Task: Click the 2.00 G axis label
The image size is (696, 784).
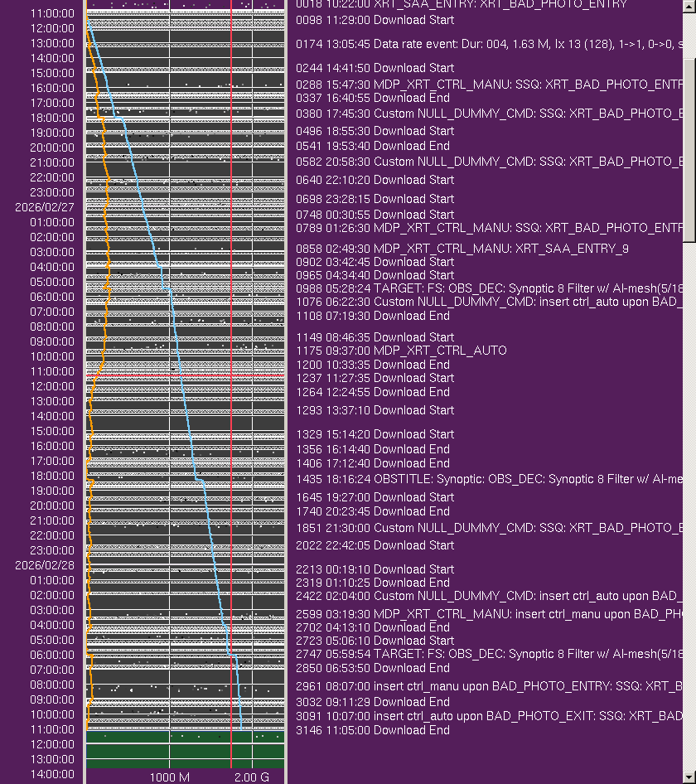Action: coord(251,777)
